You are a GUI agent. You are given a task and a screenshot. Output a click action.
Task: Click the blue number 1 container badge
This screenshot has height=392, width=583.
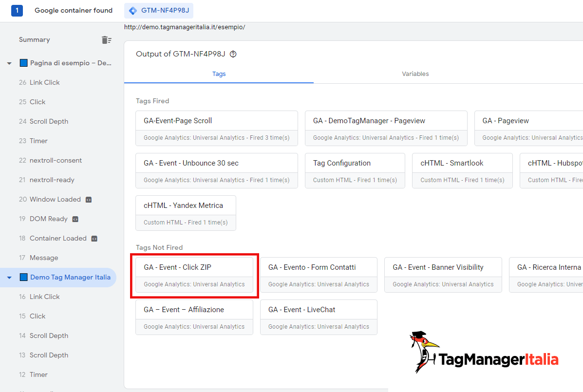click(17, 10)
